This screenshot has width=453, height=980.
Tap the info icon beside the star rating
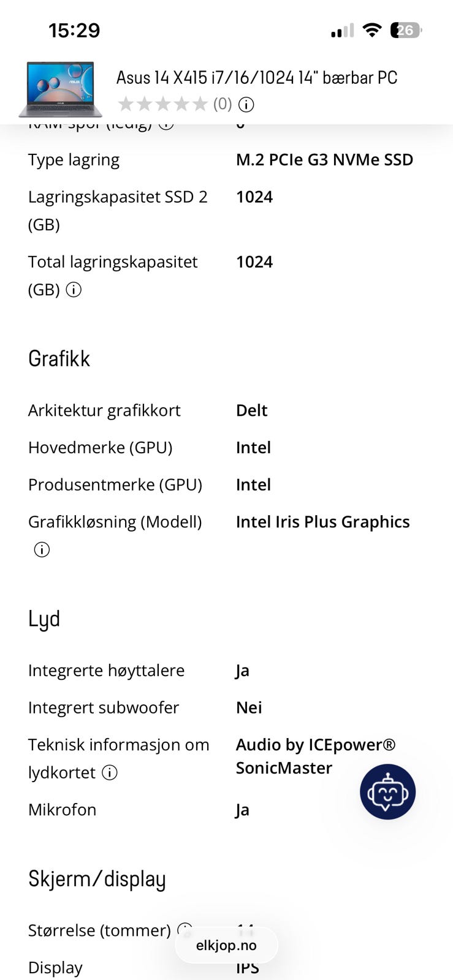click(x=246, y=105)
